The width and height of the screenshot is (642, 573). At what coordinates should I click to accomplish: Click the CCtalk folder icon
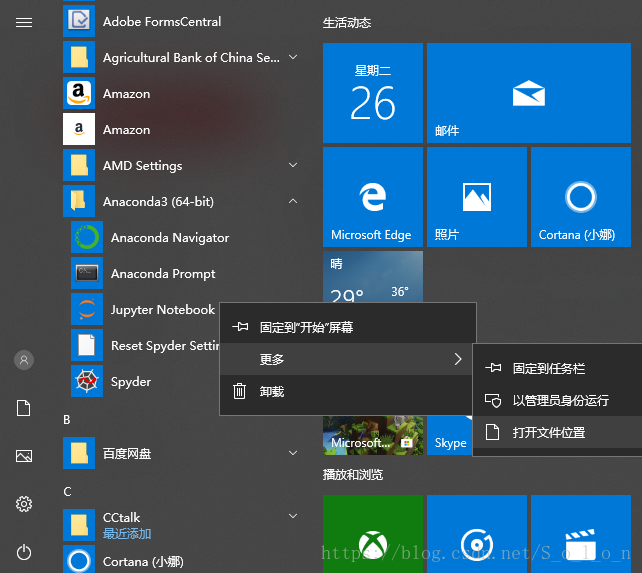(79, 525)
